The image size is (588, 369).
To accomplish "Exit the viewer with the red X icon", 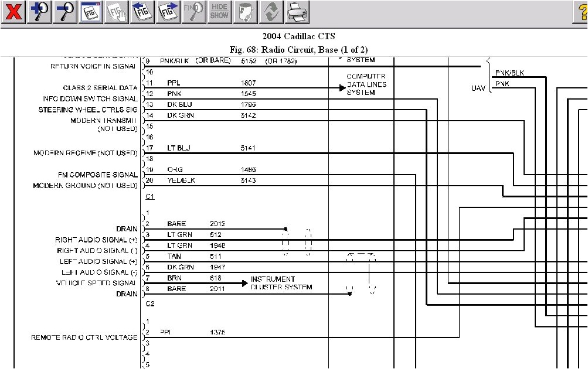I will [x=12, y=12].
